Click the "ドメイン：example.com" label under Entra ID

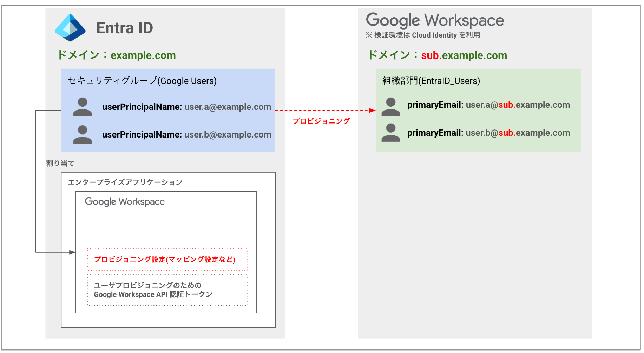pyautogui.click(x=117, y=55)
